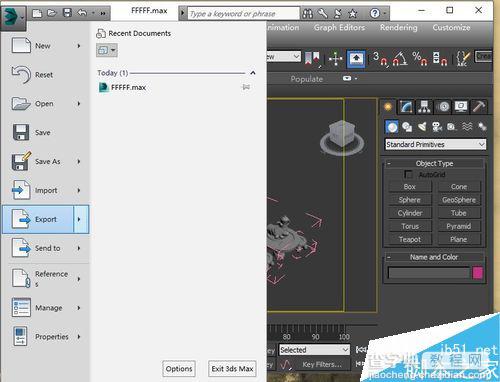Image resolution: width=500 pixels, height=382 pixels.
Task: Open the Standard Primitives dropdown
Action: [x=435, y=144]
